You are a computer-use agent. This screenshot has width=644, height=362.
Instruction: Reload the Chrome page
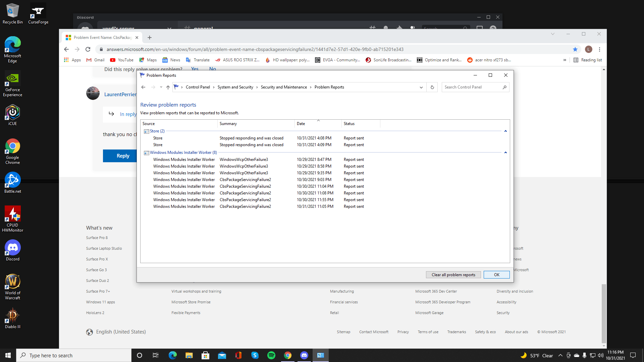tap(88, 49)
